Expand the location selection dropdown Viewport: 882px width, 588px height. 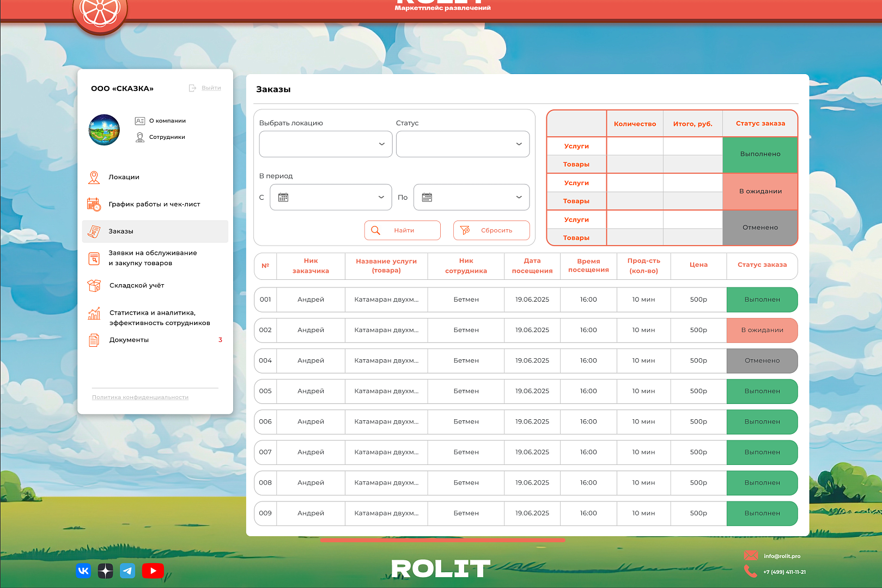click(x=326, y=144)
